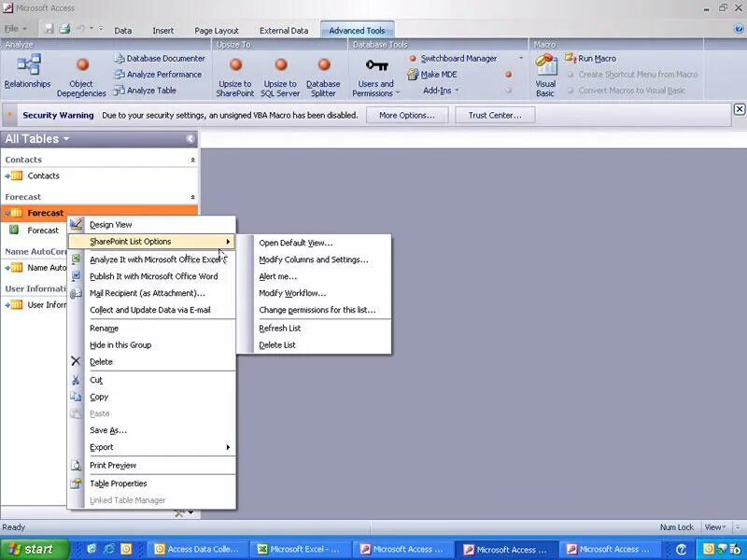This screenshot has width=747, height=560.
Task: Choose Rename from context menu
Action: (x=151, y=329)
